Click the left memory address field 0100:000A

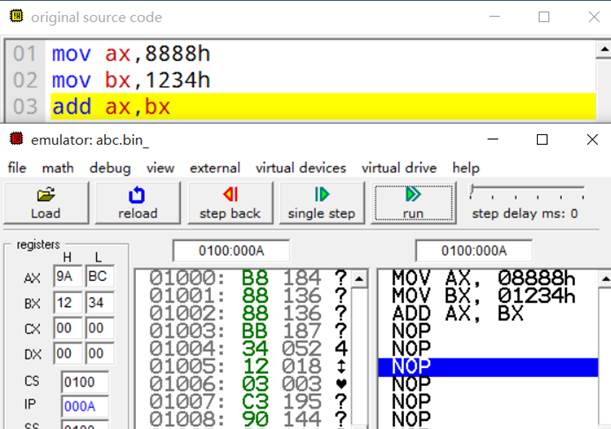231,251
